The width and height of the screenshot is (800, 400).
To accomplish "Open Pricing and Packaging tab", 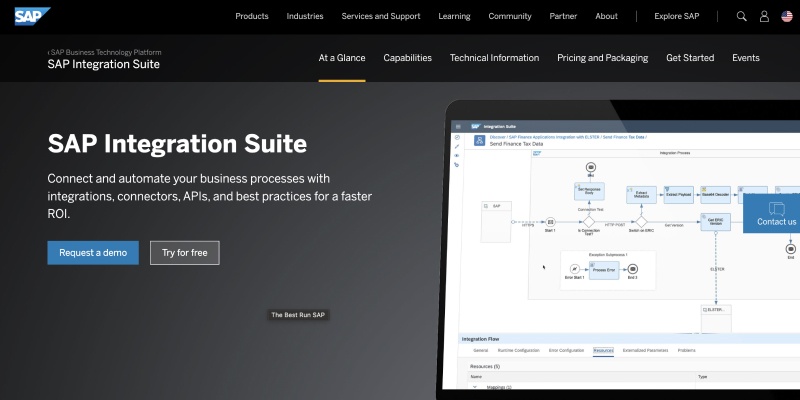I will (x=603, y=58).
